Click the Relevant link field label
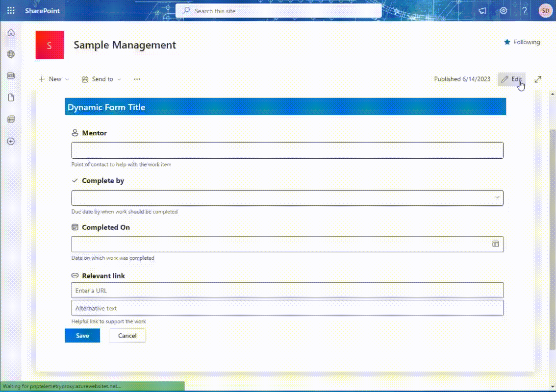Screen dimensions: 556x392 point(103,276)
